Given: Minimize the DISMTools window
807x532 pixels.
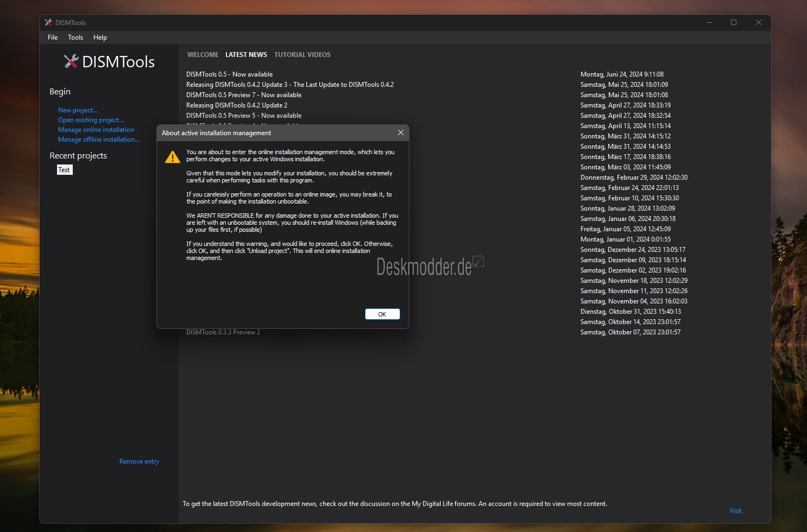Looking at the screenshot, I should tap(709, 22).
